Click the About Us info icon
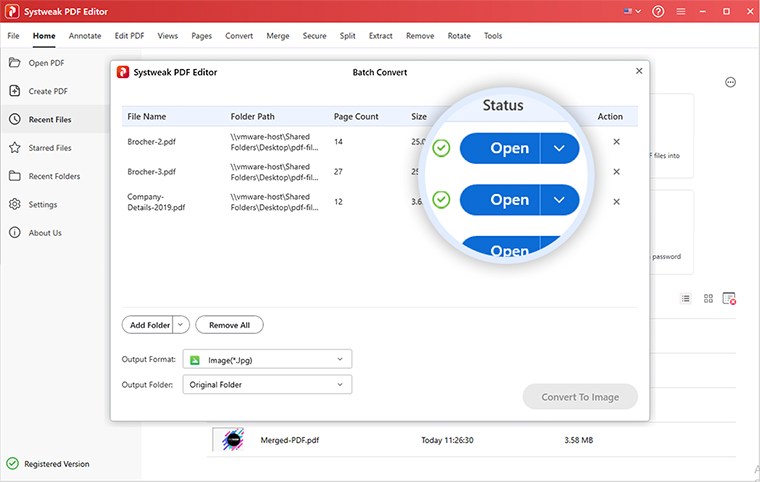The width and height of the screenshot is (760, 482). [15, 233]
